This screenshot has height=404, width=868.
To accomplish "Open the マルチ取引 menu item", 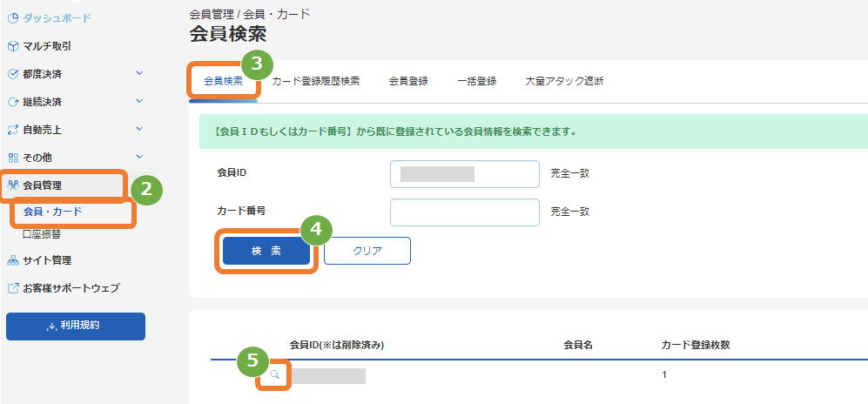I will tap(47, 46).
